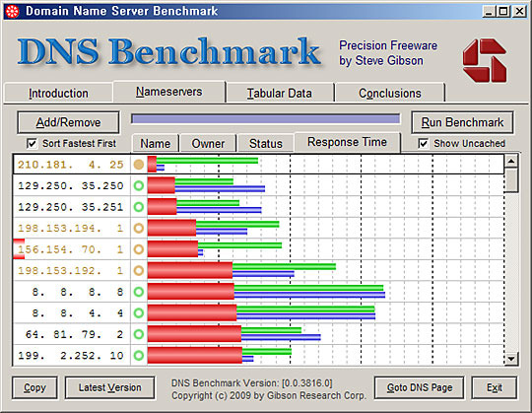
Task: Click the red response bar of 199.2.252.10
Action: click(x=195, y=355)
